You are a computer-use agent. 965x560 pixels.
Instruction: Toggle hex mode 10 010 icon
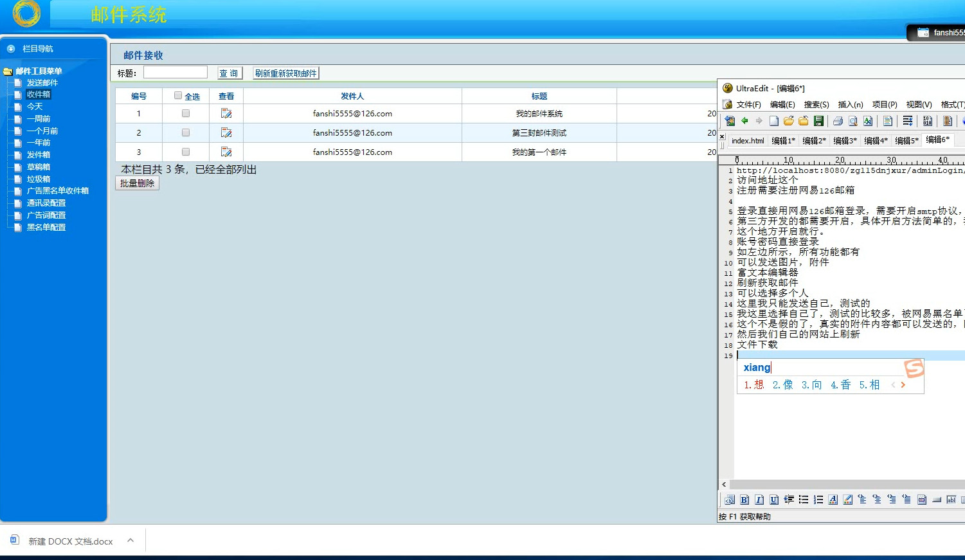[927, 121]
